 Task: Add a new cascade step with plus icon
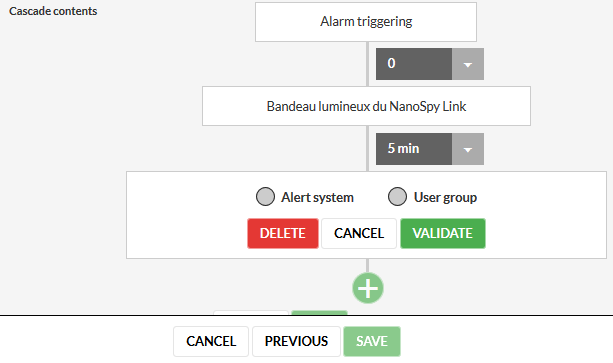367,288
